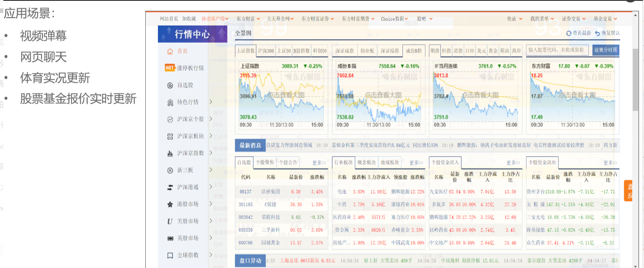Screen dimensions: 644x268
Task: Expand the 美股市场 submenu arrow
Action: pos(211,221)
